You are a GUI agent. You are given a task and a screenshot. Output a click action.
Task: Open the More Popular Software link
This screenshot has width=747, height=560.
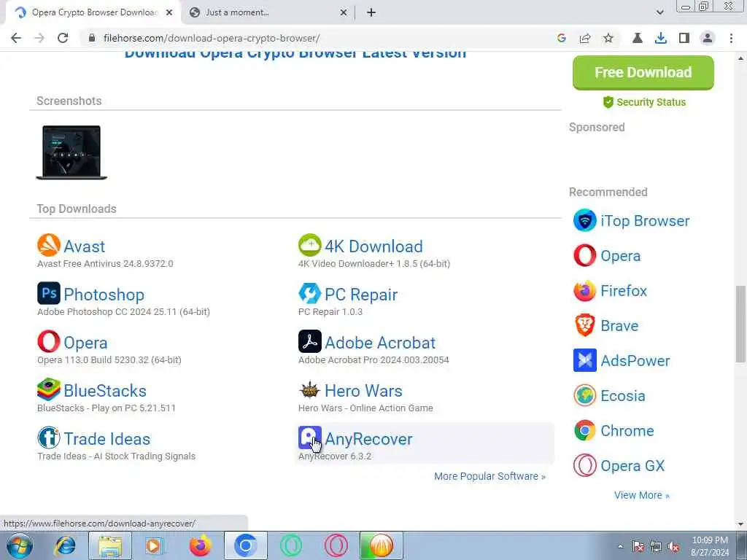[489, 476]
